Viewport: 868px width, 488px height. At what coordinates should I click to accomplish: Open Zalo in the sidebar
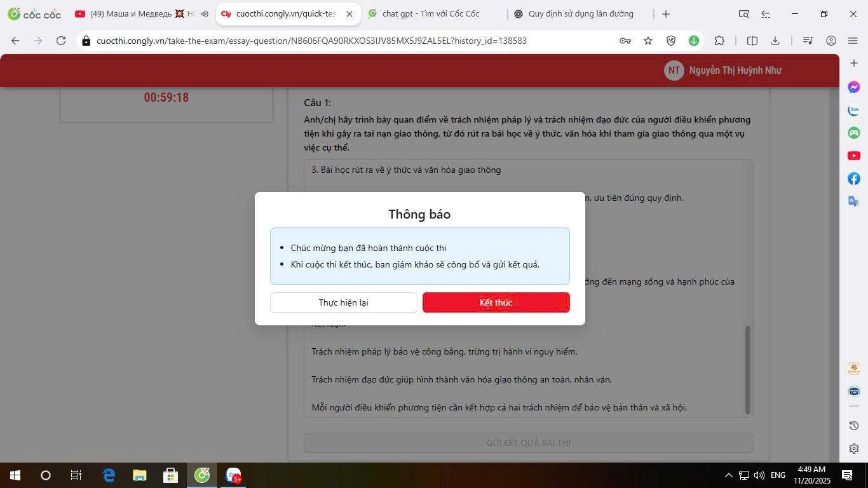(x=854, y=110)
